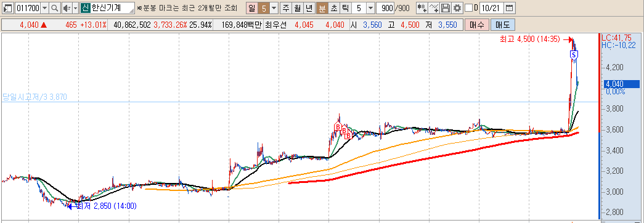This screenshot has width=644, height=223.
Task: Click the add line indicator icon
Action: pyautogui.click(x=434, y=8)
